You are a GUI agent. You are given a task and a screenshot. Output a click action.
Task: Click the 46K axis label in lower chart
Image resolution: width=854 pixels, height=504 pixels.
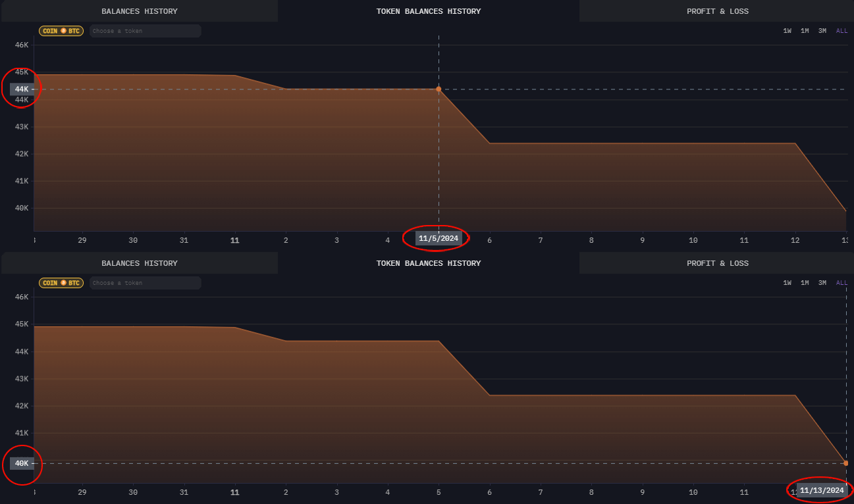pos(22,297)
